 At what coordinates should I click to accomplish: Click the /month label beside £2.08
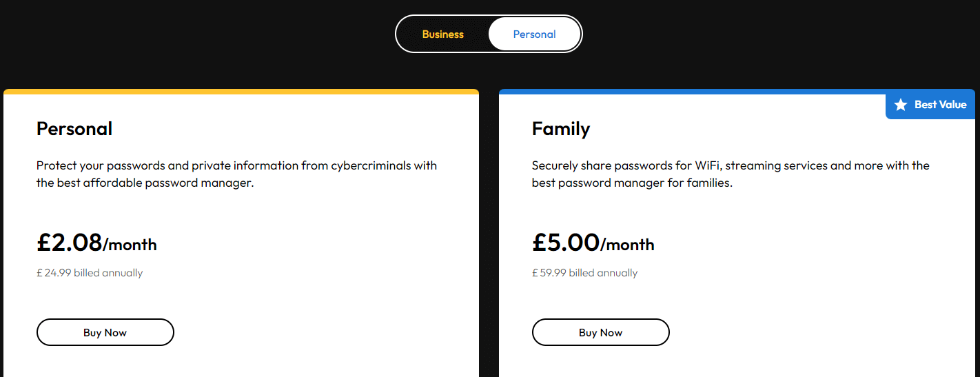coord(130,245)
